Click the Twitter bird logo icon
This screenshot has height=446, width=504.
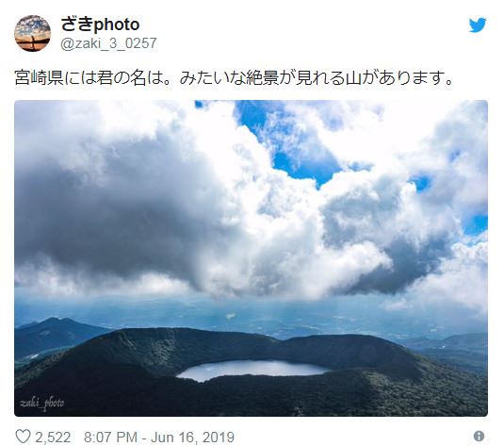(x=477, y=25)
